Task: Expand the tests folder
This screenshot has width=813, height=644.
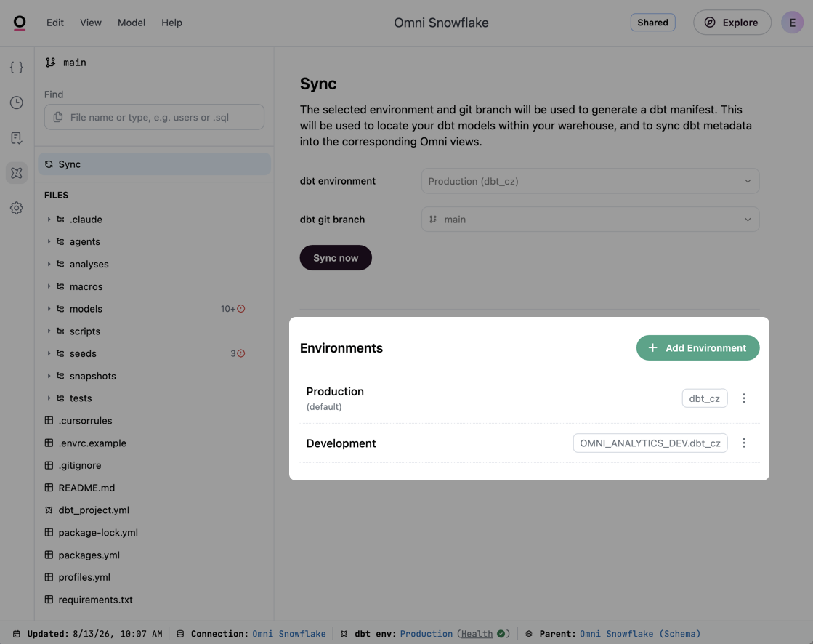Action: pyautogui.click(x=49, y=398)
